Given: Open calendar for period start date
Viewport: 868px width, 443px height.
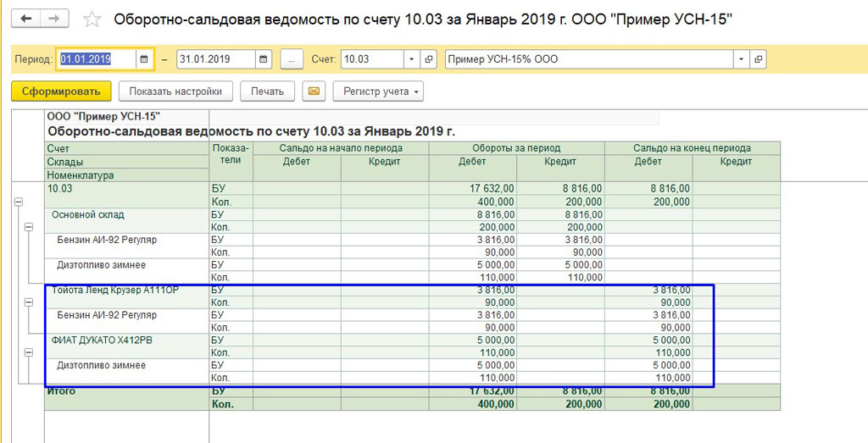Looking at the screenshot, I should [x=144, y=59].
